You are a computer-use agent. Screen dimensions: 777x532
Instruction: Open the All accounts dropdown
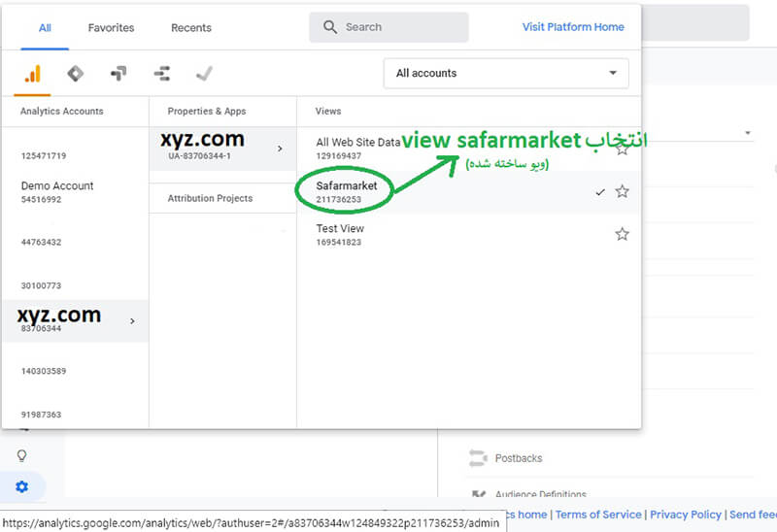tap(506, 74)
